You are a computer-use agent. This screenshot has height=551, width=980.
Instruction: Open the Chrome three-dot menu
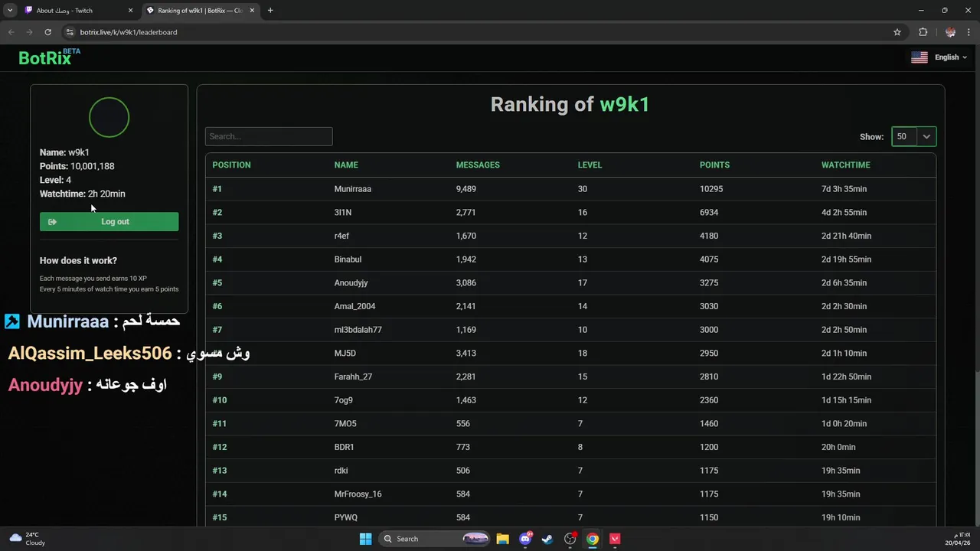click(x=969, y=32)
